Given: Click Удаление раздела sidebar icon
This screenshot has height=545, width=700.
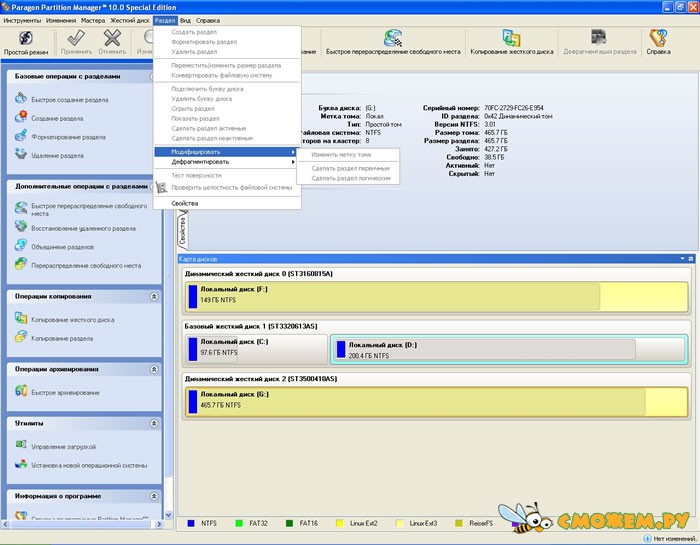Looking at the screenshot, I should (21, 154).
